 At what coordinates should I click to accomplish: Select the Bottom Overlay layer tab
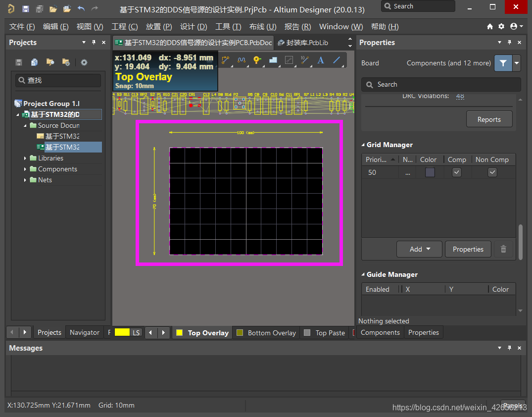(266, 333)
